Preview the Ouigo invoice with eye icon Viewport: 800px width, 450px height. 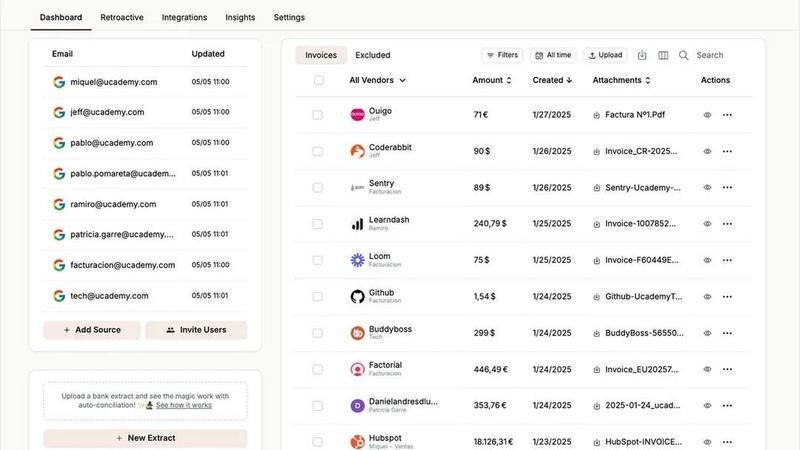(x=707, y=115)
